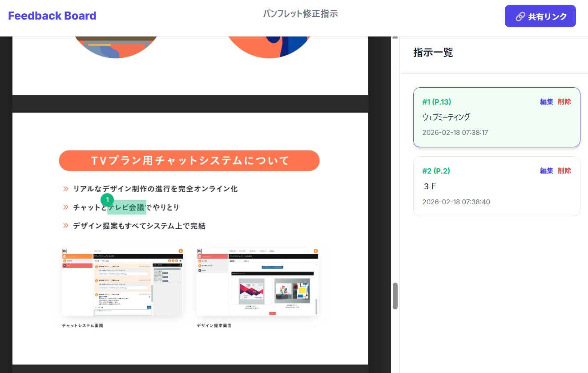This screenshot has height=373, width=588.
Task: Click 削除 on instruction #1 (P.13)
Action: tap(564, 101)
